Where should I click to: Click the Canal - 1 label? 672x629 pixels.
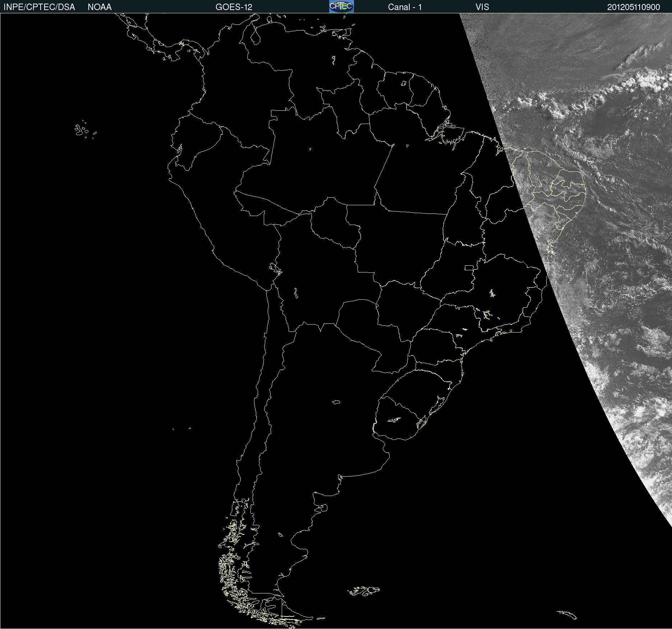405,7
